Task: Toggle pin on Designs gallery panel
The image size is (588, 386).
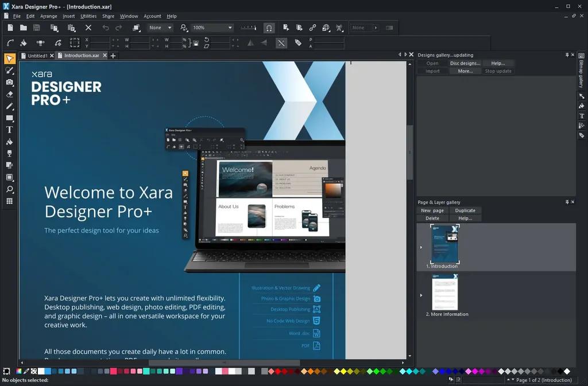Action: (x=567, y=55)
